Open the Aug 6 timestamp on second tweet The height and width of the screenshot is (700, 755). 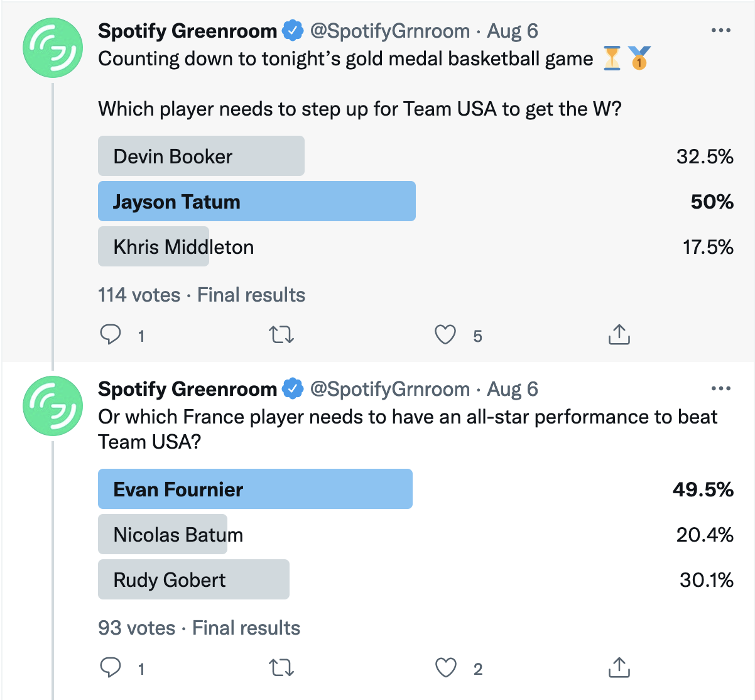pos(513,389)
